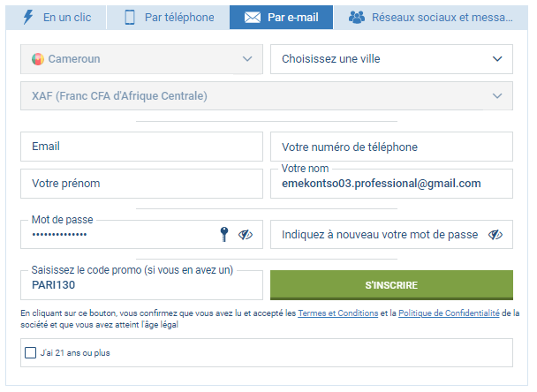The image size is (537, 392).
Task: Click the social networks people icon
Action: click(x=357, y=17)
